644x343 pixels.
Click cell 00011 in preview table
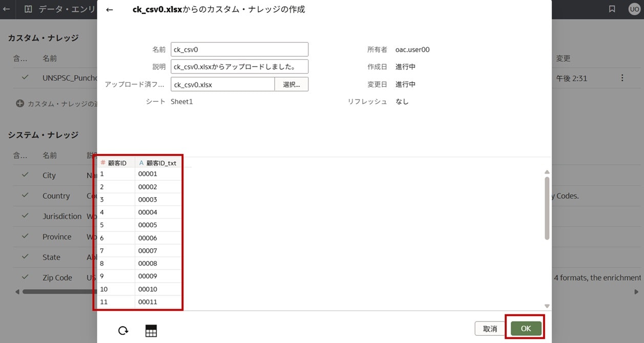pos(158,302)
